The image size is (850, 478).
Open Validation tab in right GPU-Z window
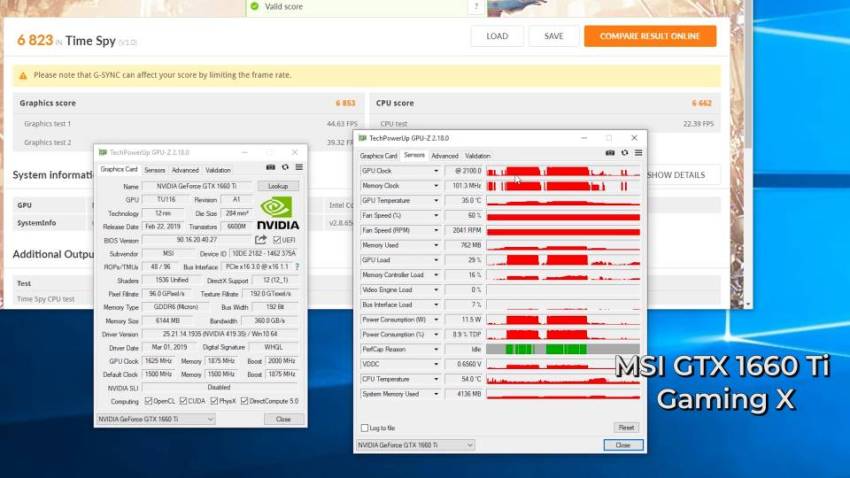coord(478,156)
